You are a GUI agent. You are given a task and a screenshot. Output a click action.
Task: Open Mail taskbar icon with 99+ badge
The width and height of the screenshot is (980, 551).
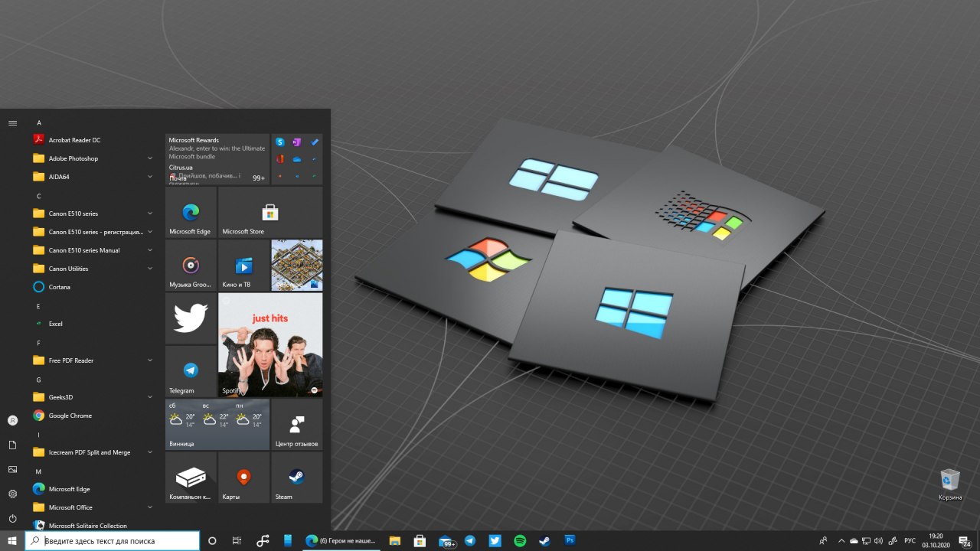pyautogui.click(x=447, y=541)
